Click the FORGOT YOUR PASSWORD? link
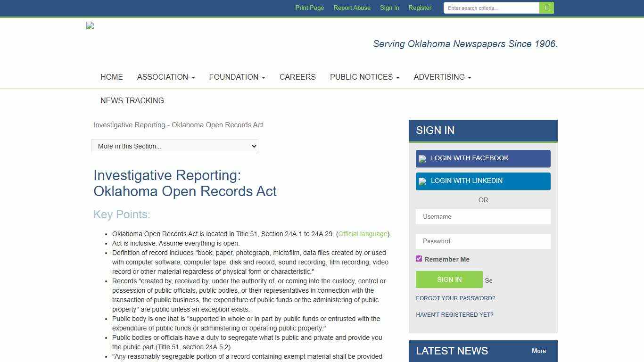Viewport: 644px width, 362px height. point(455,298)
